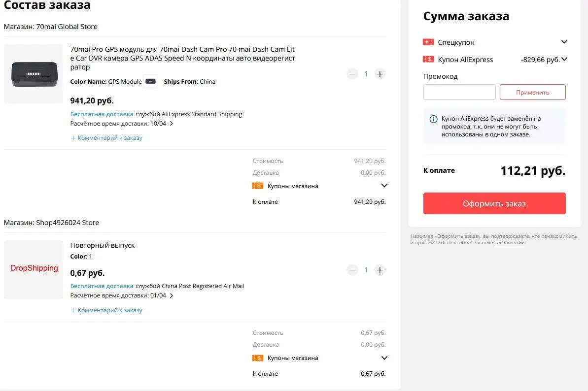The image size is (588, 391).
Task: Click the Спецкупон red coupon icon
Action: tap(428, 42)
